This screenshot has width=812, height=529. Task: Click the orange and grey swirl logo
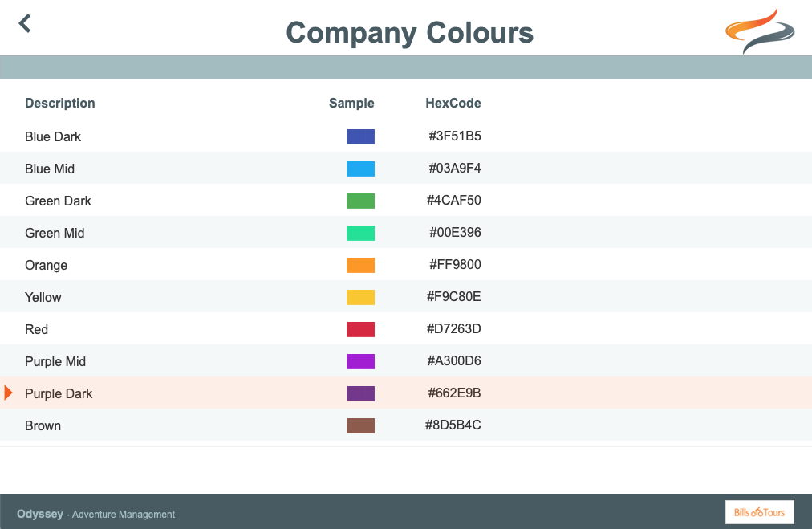click(760, 31)
